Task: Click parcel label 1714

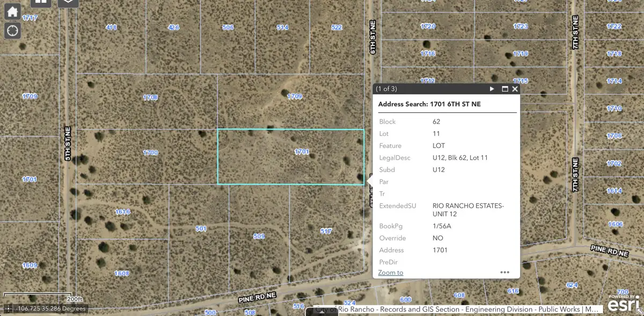Action: pos(614,81)
